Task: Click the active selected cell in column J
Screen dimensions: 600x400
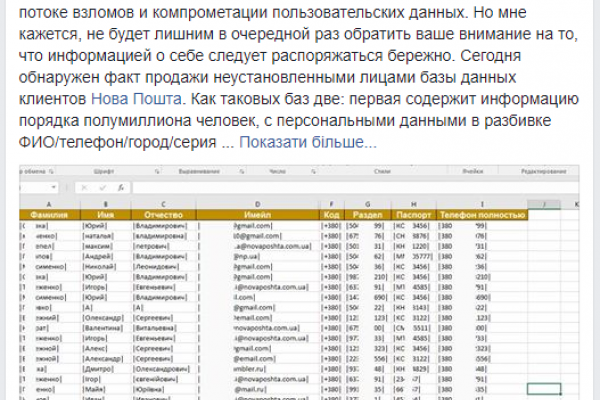Action: point(544,389)
